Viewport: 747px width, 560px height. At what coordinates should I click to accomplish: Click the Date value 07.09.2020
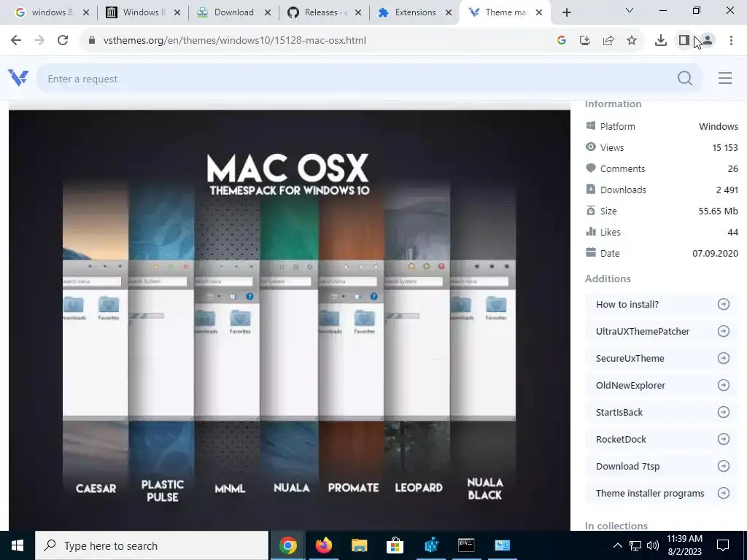[x=715, y=253]
